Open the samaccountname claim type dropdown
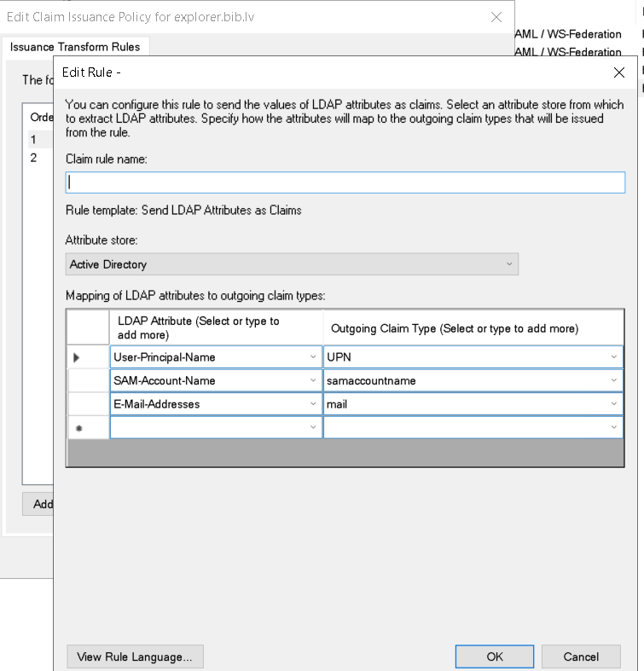The width and height of the screenshot is (644, 671). pos(613,380)
